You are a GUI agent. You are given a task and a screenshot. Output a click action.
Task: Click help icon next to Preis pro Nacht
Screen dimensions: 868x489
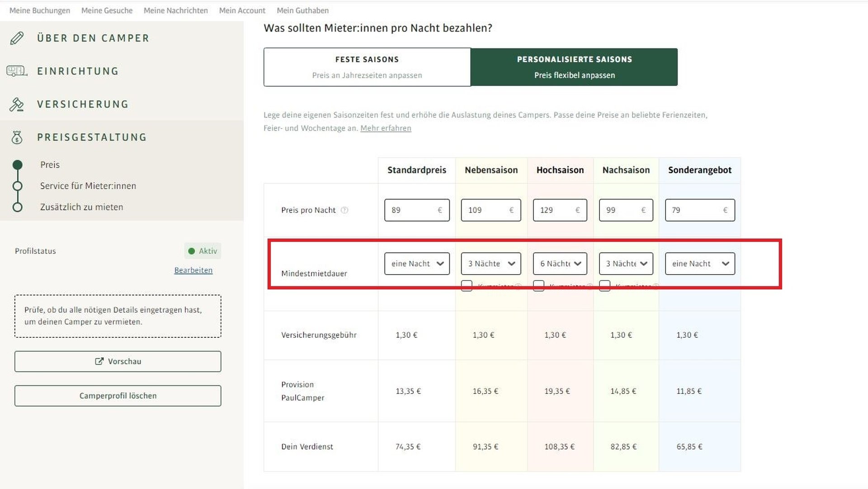[344, 210]
